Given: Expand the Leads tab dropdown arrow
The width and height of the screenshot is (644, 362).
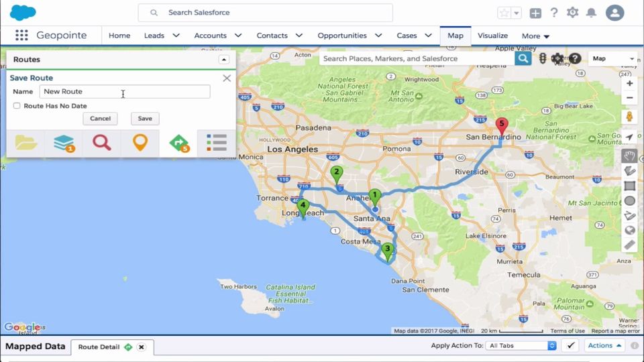Looking at the screenshot, I should 176,36.
